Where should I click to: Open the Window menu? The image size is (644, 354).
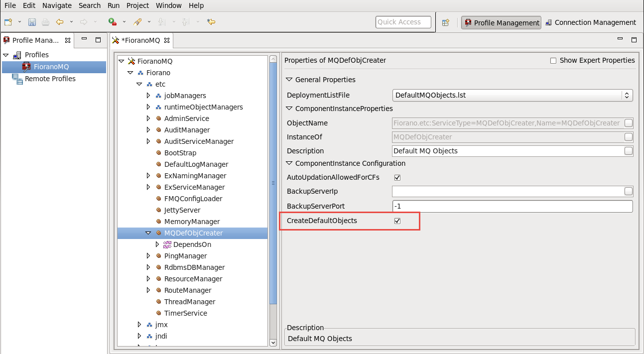pos(169,5)
